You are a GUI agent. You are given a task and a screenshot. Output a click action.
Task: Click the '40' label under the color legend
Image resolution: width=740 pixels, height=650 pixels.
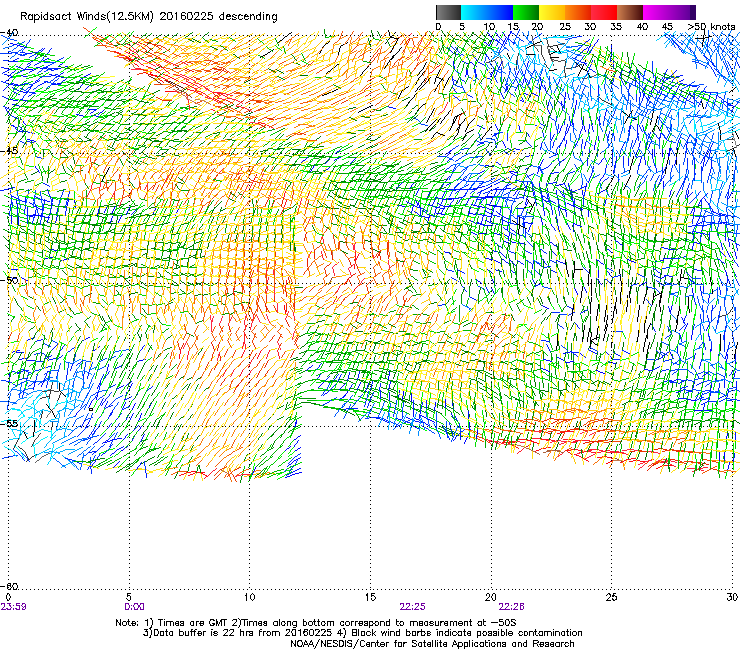(642, 27)
